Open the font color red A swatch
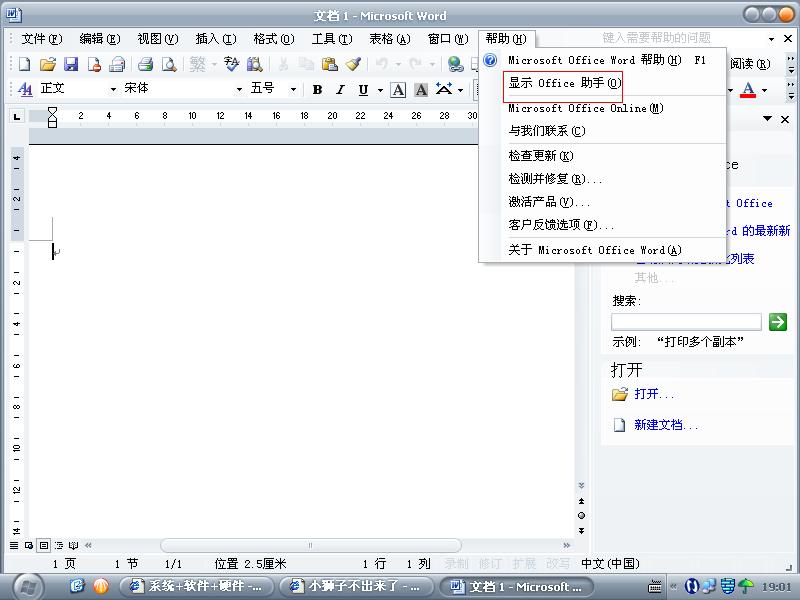Screen dimensions: 800x600 click(x=747, y=90)
